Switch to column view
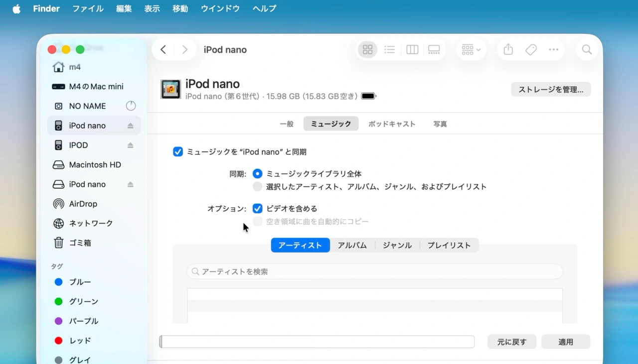The height and width of the screenshot is (364, 638). 412,50
